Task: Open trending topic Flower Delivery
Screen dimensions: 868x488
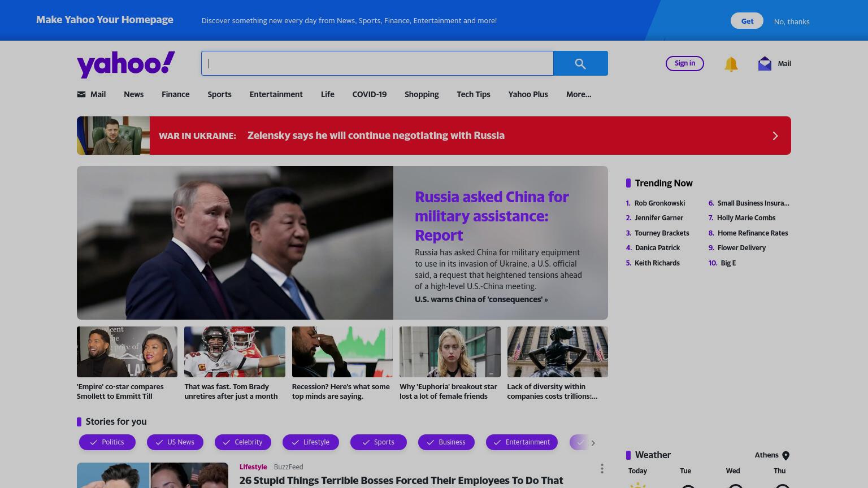Action: [741, 247]
